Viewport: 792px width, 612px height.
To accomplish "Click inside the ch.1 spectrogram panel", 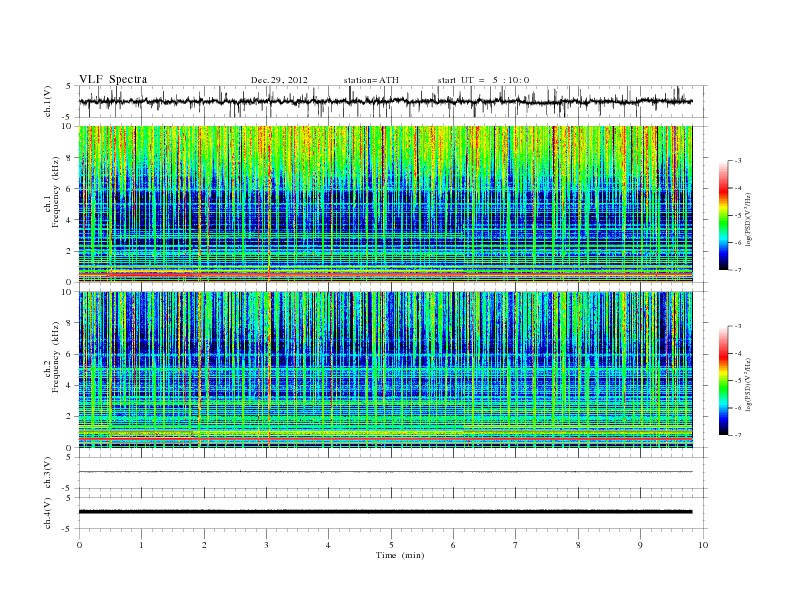I will pyautogui.click(x=385, y=204).
